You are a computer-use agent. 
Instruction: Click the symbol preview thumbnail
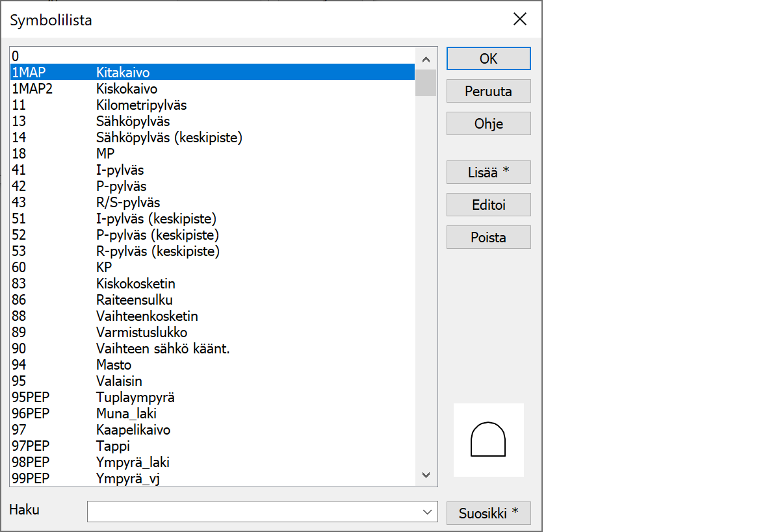pyautogui.click(x=488, y=440)
